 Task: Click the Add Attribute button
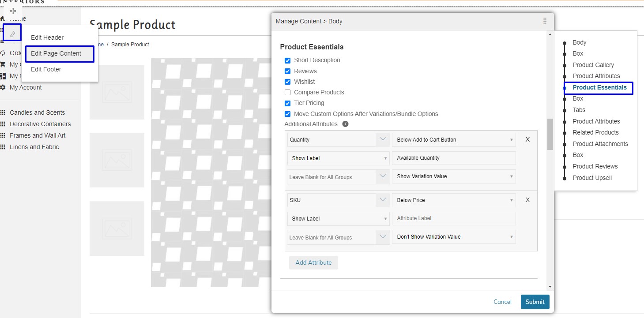(x=313, y=262)
